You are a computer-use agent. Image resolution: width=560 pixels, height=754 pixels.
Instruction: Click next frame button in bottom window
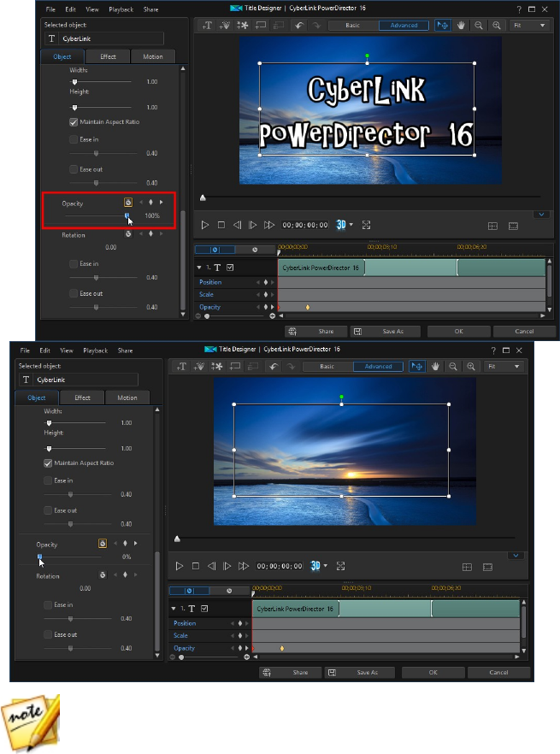pyautogui.click(x=227, y=566)
